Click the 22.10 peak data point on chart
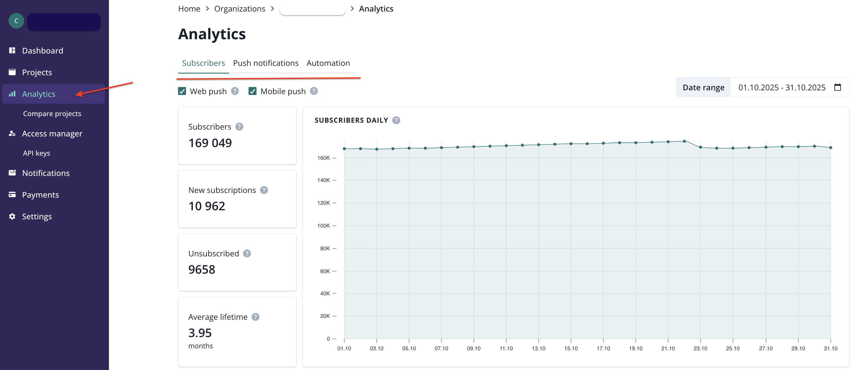The height and width of the screenshot is (370, 868). [x=684, y=141]
